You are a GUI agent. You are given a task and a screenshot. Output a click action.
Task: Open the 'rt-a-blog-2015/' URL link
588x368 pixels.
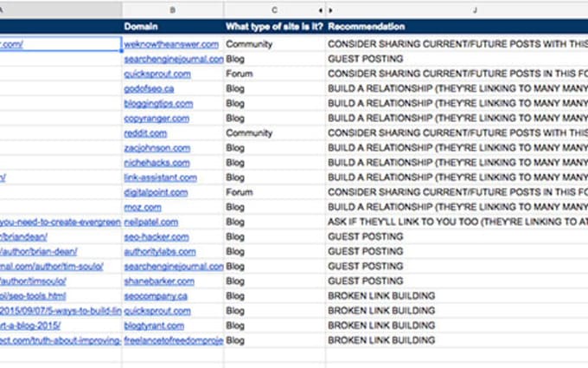point(30,326)
